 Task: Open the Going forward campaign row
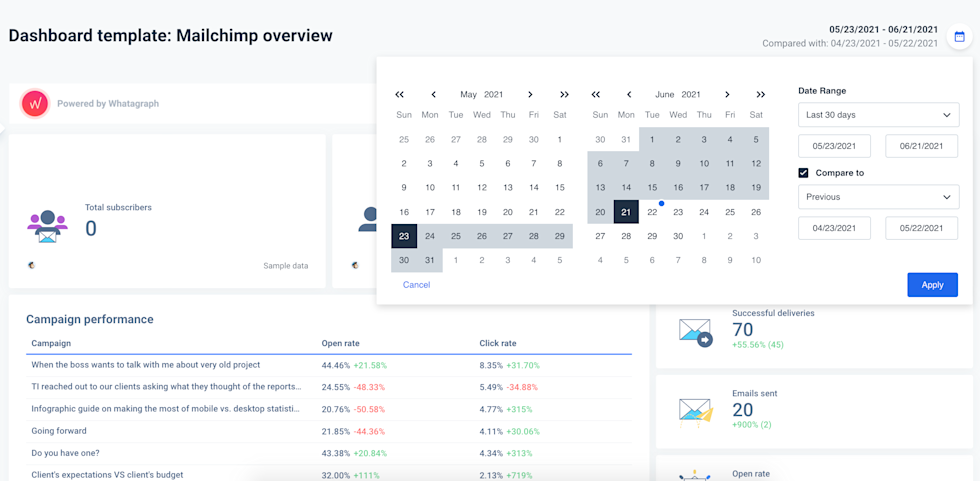pyautogui.click(x=59, y=431)
